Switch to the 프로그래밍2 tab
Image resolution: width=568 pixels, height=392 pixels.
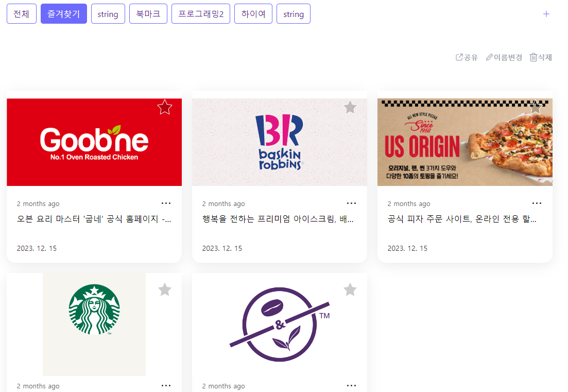[201, 14]
